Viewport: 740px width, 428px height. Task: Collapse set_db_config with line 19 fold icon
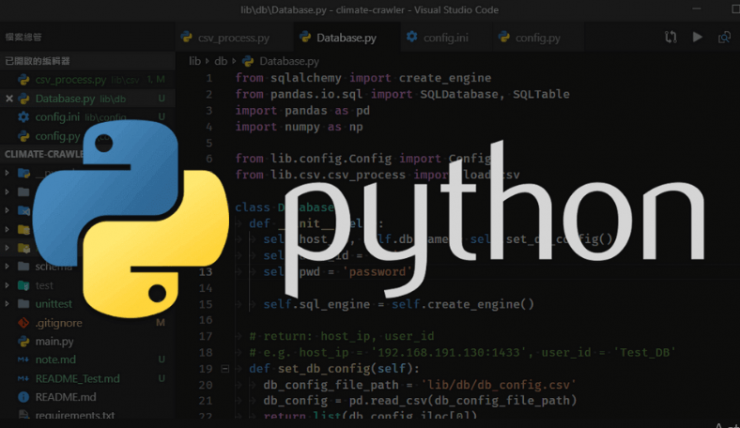tap(225, 369)
